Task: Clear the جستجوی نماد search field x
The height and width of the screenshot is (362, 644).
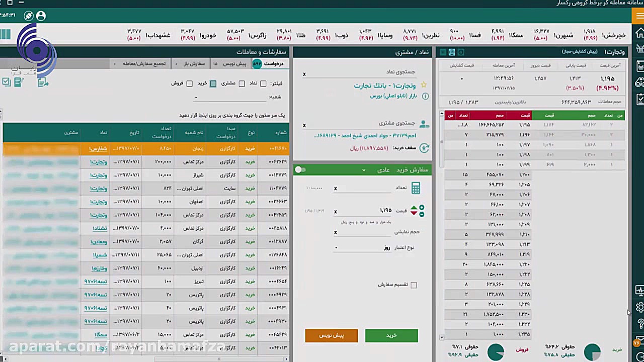Action: [304, 74]
